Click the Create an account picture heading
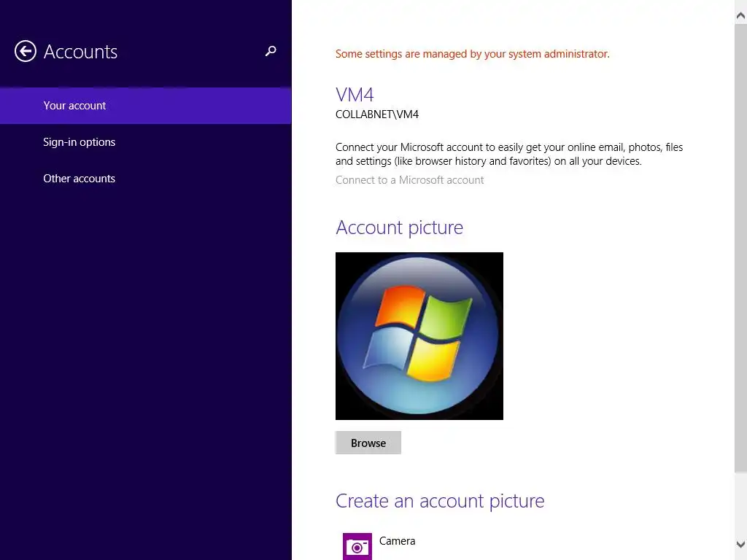This screenshot has width=747, height=560. 440,501
